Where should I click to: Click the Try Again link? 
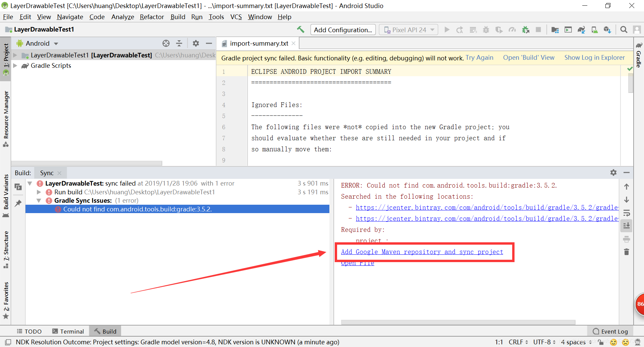pyautogui.click(x=479, y=57)
